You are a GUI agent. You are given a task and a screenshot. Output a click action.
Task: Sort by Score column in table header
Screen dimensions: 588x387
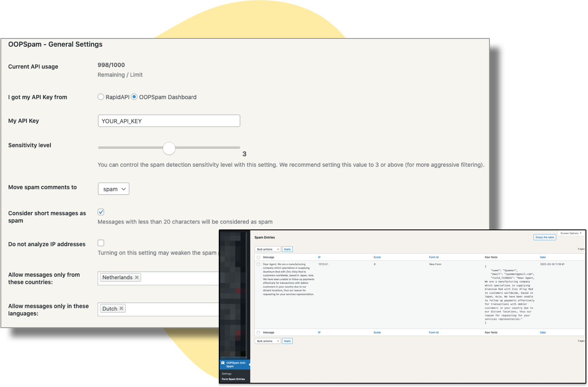(x=377, y=257)
